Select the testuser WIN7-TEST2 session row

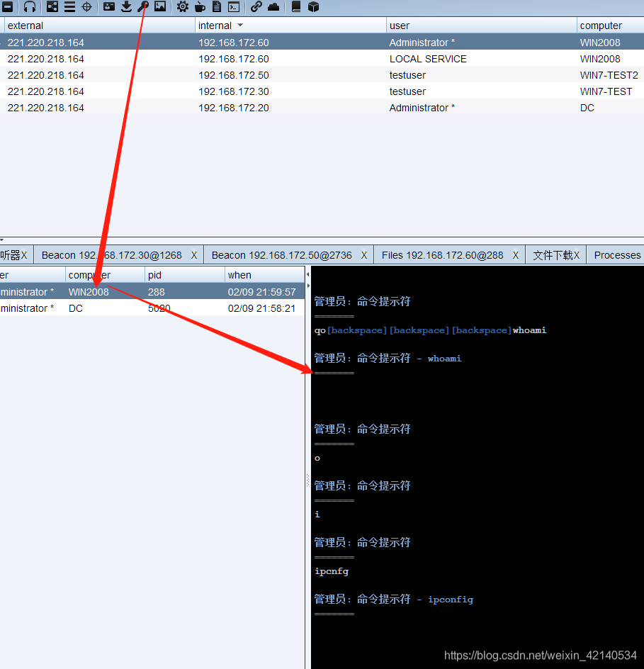tap(322, 74)
